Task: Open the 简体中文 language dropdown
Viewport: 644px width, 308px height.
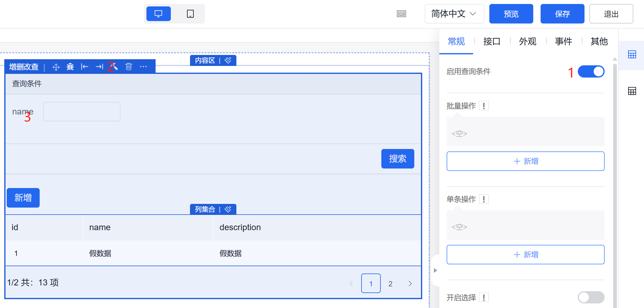Action: [454, 14]
